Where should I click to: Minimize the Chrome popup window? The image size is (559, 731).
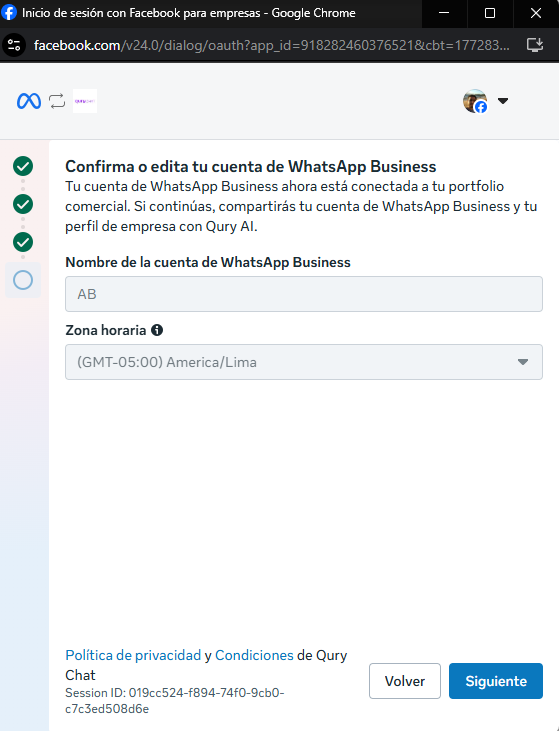pos(444,13)
